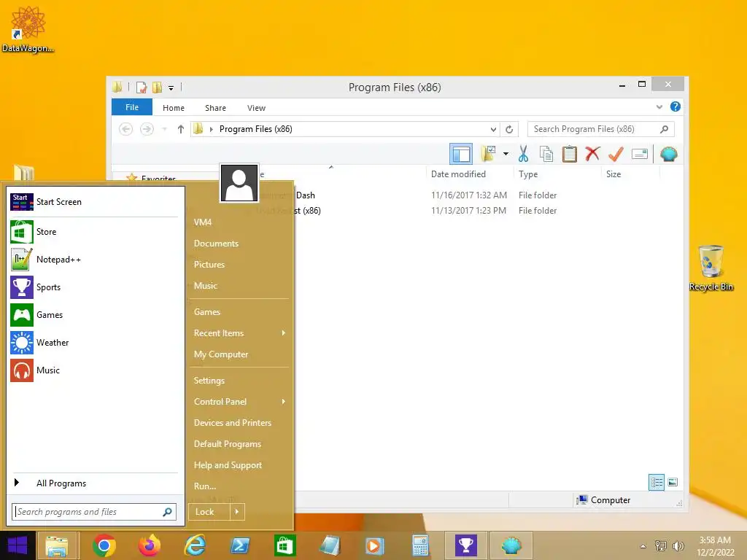Viewport: 747px width, 560px height.
Task: Switch to large icons view in Explorer
Action: click(673, 483)
